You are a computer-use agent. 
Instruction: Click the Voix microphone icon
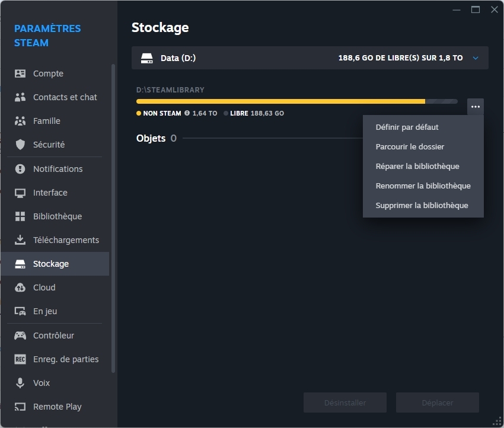click(x=20, y=383)
